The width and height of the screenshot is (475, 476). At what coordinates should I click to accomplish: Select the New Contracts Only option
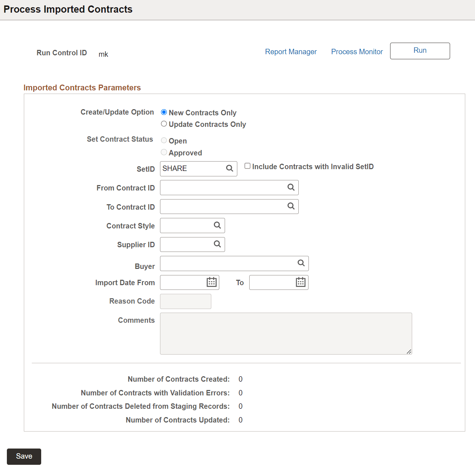point(164,112)
